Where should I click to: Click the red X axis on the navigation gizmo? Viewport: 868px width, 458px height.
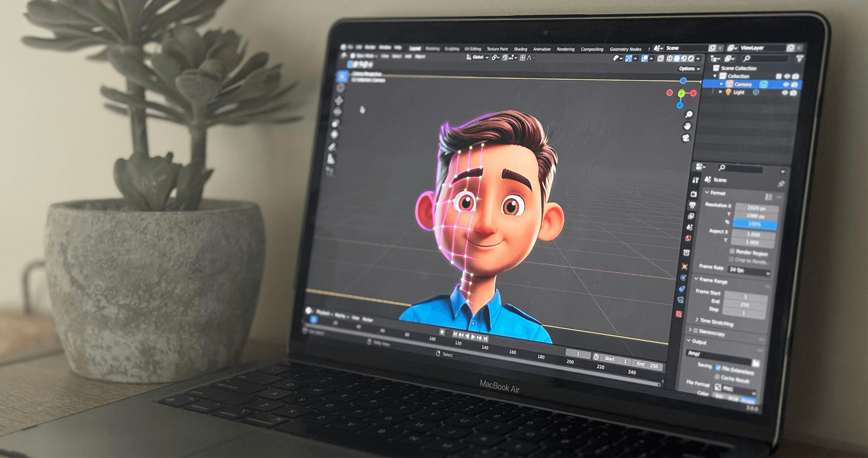(x=693, y=93)
